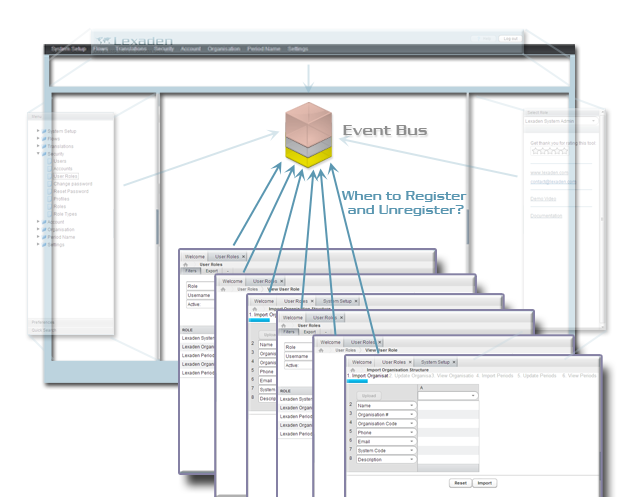Expand the Organisation tree node
Image resolution: width=628 pixels, height=497 pixels.
[x=38, y=229]
